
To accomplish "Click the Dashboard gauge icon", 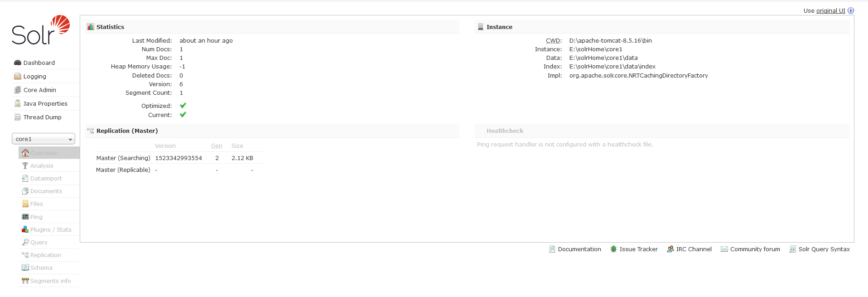I will (x=18, y=63).
